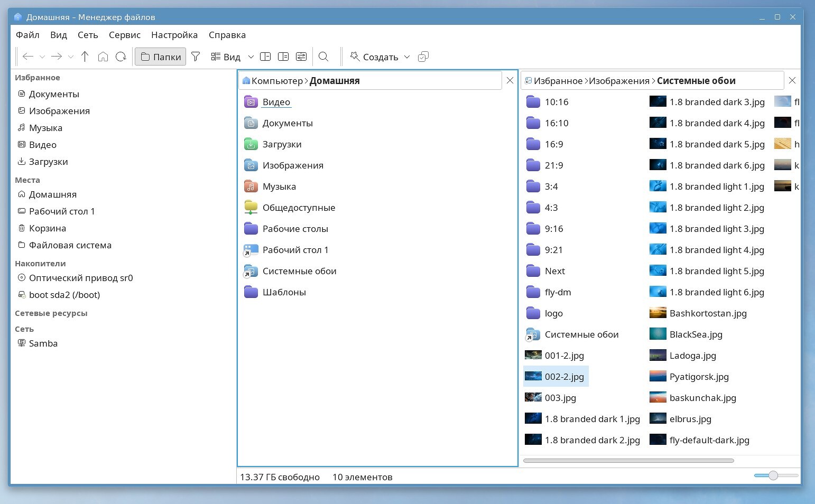Open boot sda2 (/boot) drive
This screenshot has width=815, height=504.
[x=64, y=295]
